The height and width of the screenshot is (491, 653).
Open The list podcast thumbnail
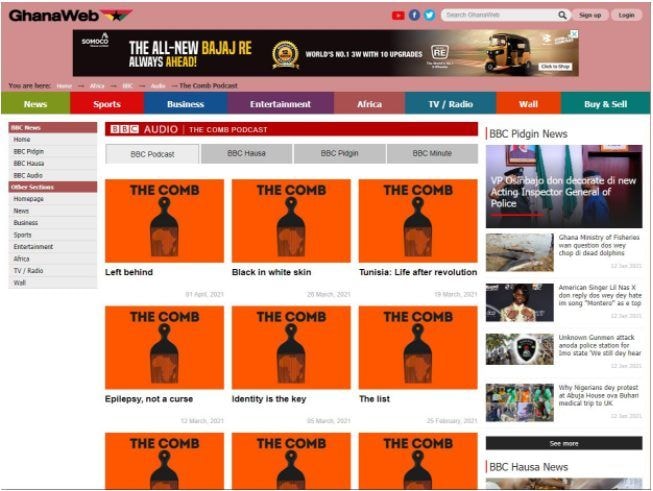(418, 347)
